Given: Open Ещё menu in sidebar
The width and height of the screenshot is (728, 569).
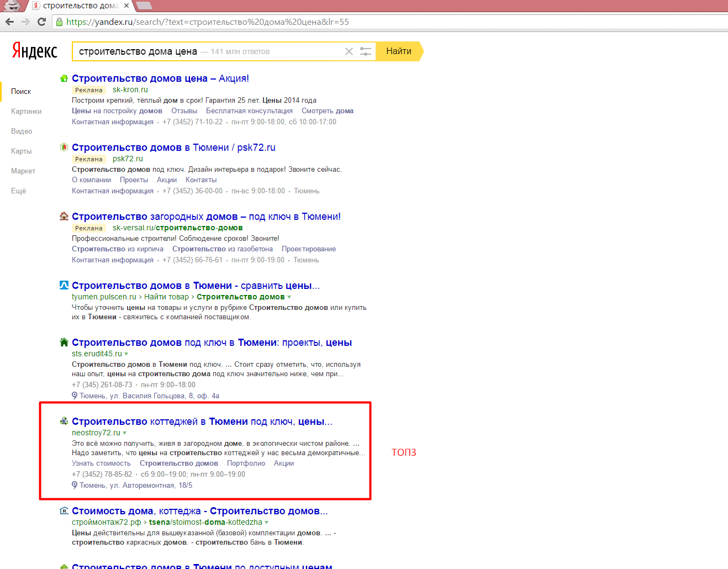Looking at the screenshot, I should pos(18,191).
